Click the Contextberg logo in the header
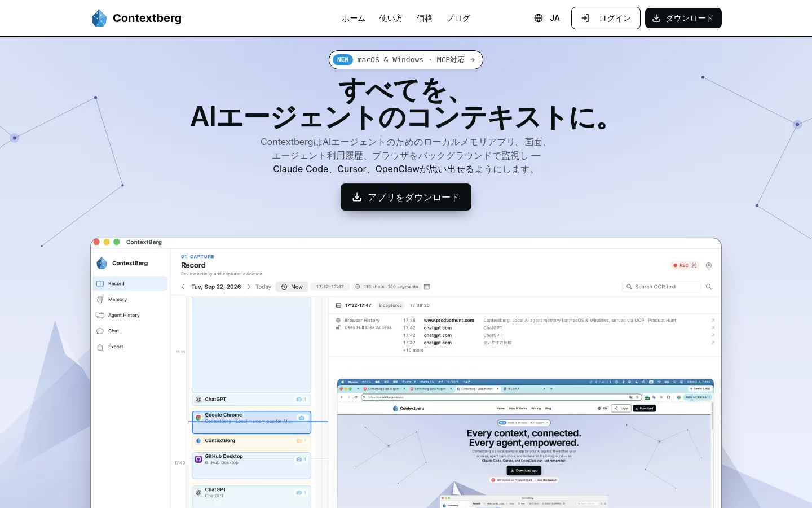 [x=136, y=18]
